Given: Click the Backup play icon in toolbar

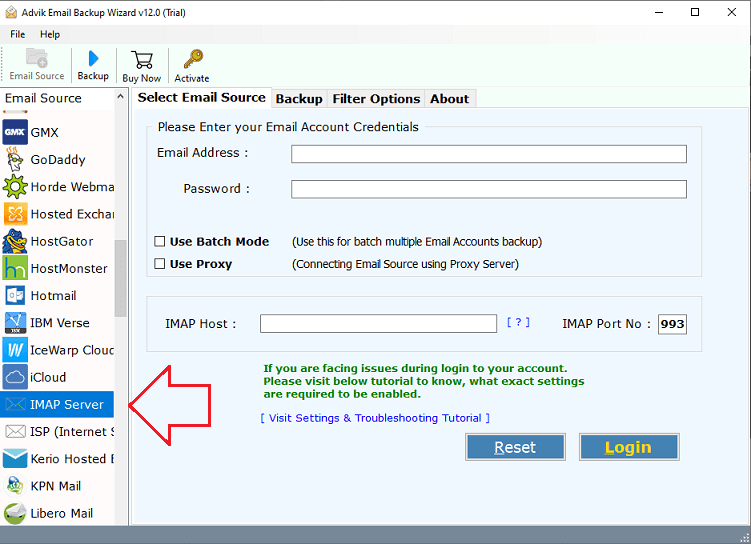Looking at the screenshot, I should coord(93,60).
